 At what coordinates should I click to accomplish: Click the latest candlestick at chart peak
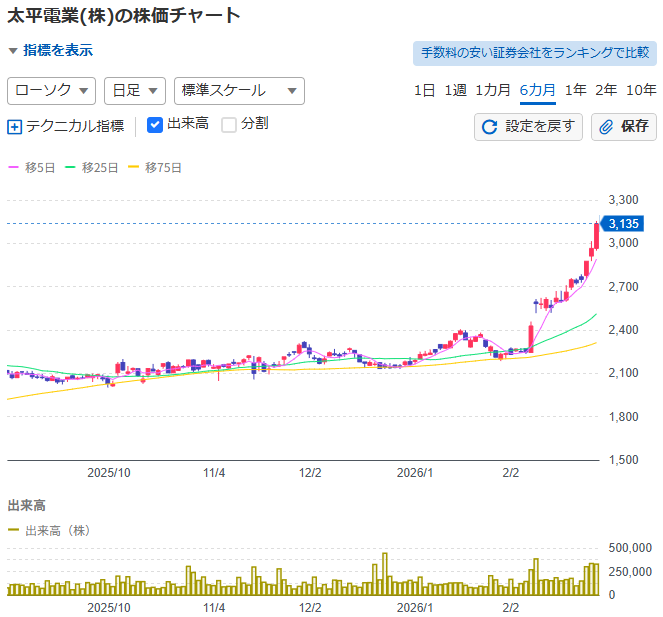click(596, 235)
